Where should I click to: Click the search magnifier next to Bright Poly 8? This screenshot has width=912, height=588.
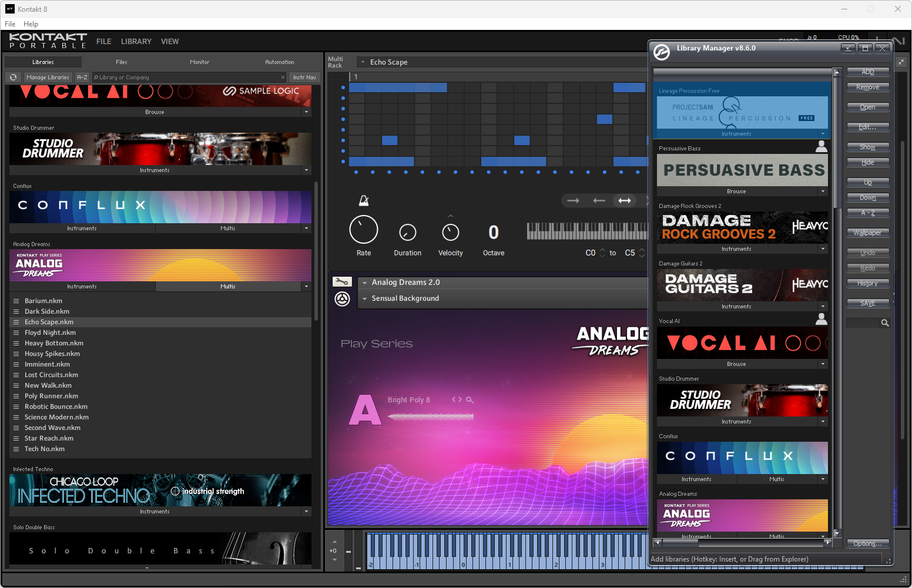click(x=470, y=399)
